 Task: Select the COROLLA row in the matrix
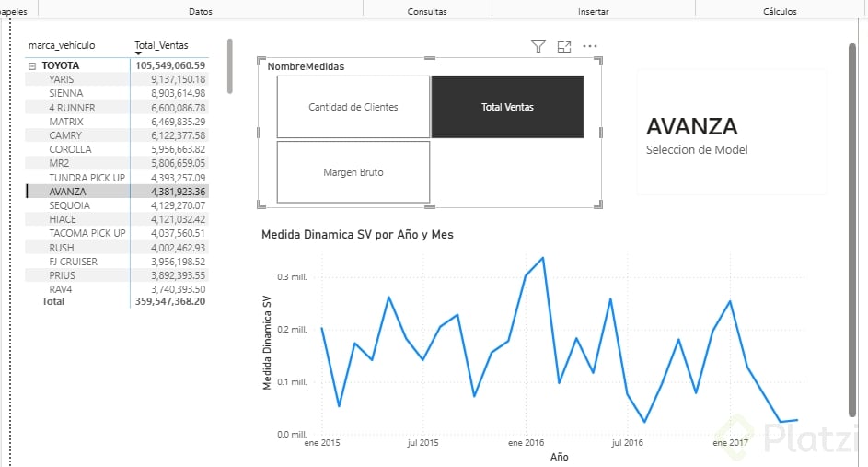[70, 149]
